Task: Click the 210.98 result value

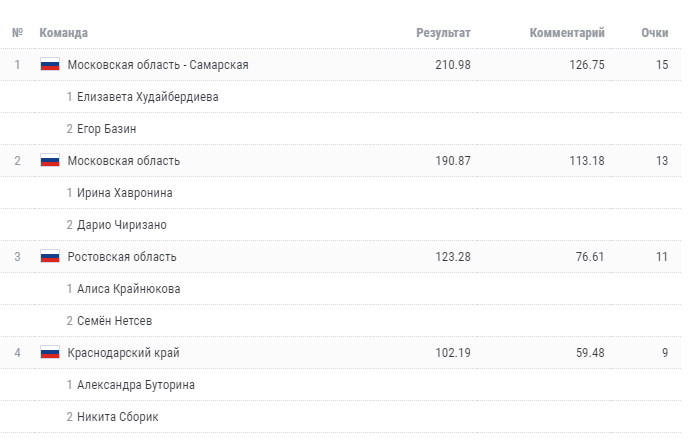Action: pos(453,65)
